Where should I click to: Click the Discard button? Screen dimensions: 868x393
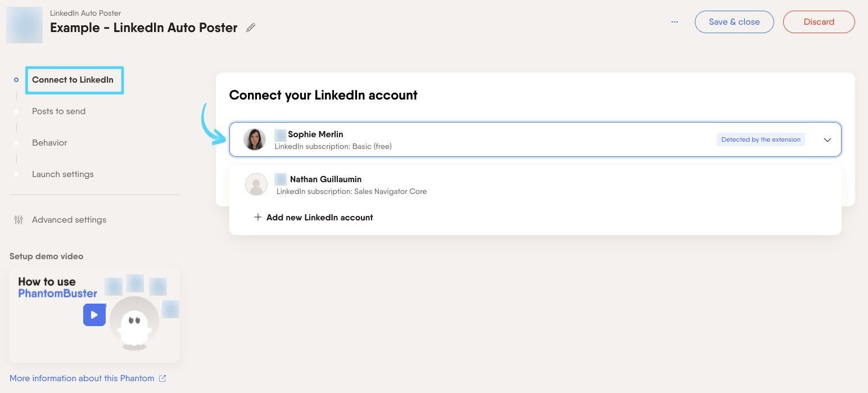(x=819, y=22)
